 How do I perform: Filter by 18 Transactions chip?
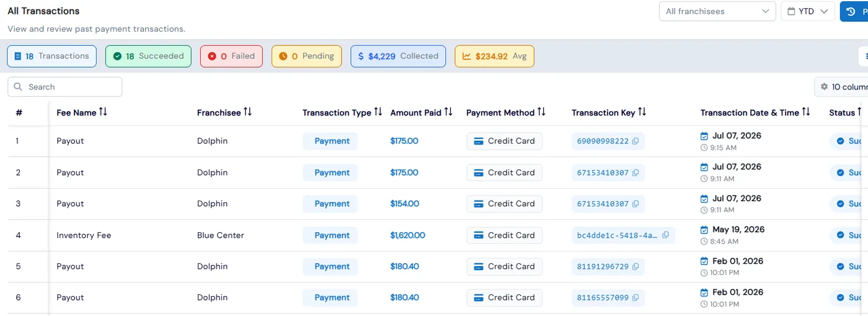point(51,56)
